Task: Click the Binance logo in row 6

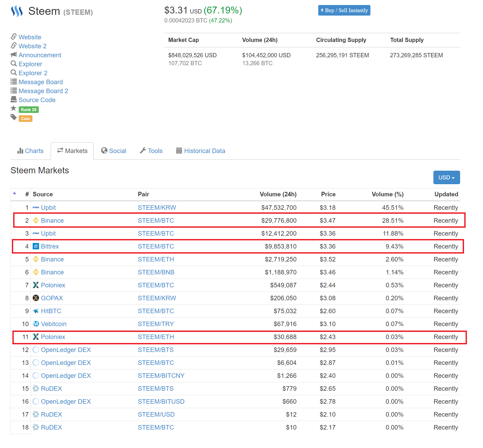Action: pyautogui.click(x=36, y=272)
